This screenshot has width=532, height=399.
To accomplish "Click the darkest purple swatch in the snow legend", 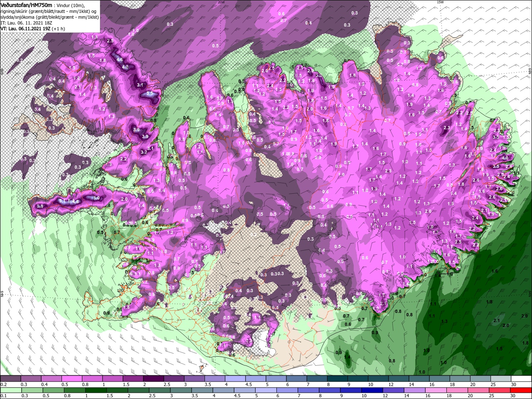I will click(153, 379).
